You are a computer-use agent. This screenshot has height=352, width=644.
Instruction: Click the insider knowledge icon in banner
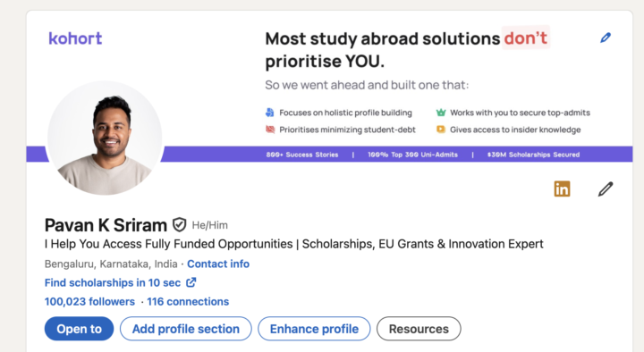click(x=441, y=130)
